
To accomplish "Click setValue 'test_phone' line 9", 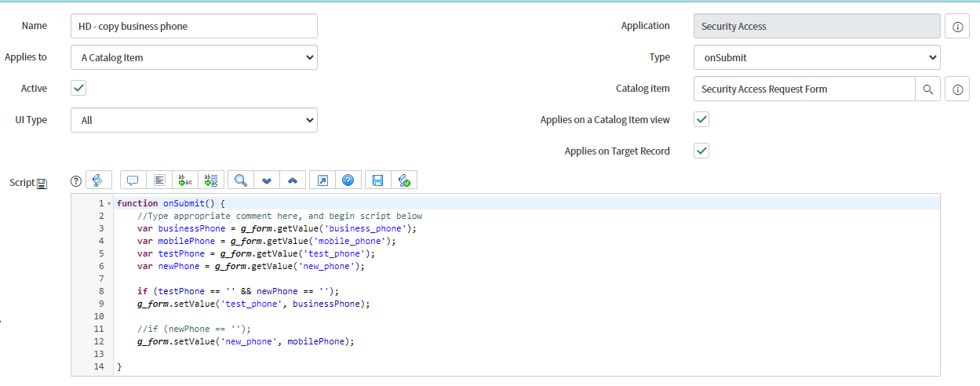I will coord(253,304).
